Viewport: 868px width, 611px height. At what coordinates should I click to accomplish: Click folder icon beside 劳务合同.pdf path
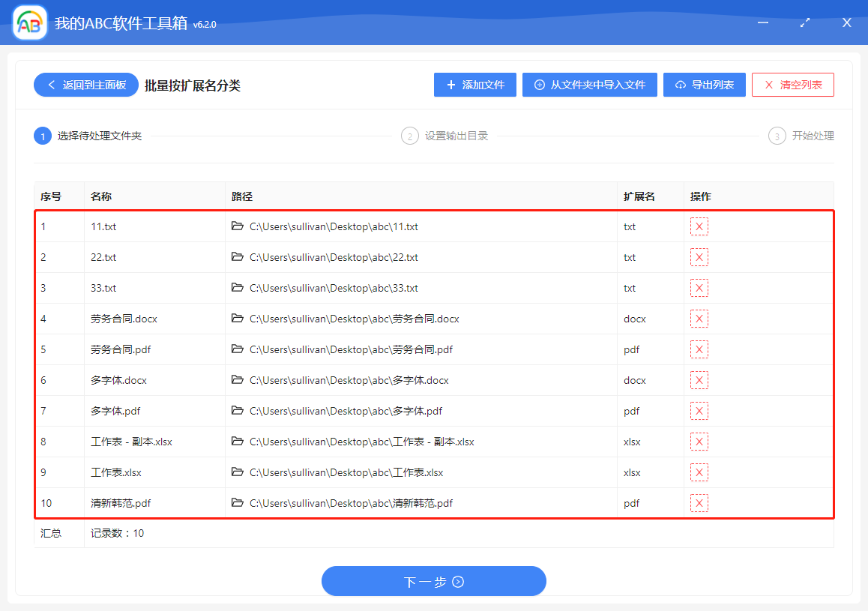tap(238, 349)
